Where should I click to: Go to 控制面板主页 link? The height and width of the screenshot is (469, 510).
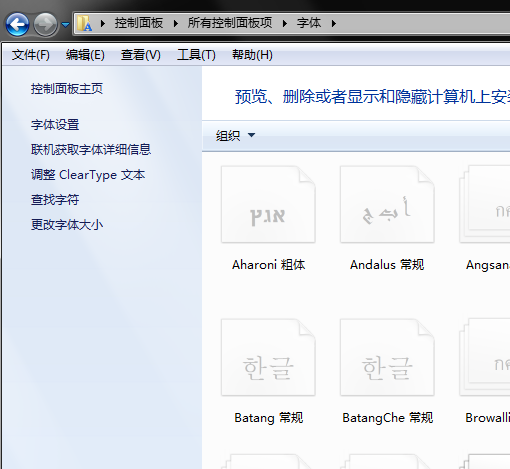pyautogui.click(x=67, y=89)
